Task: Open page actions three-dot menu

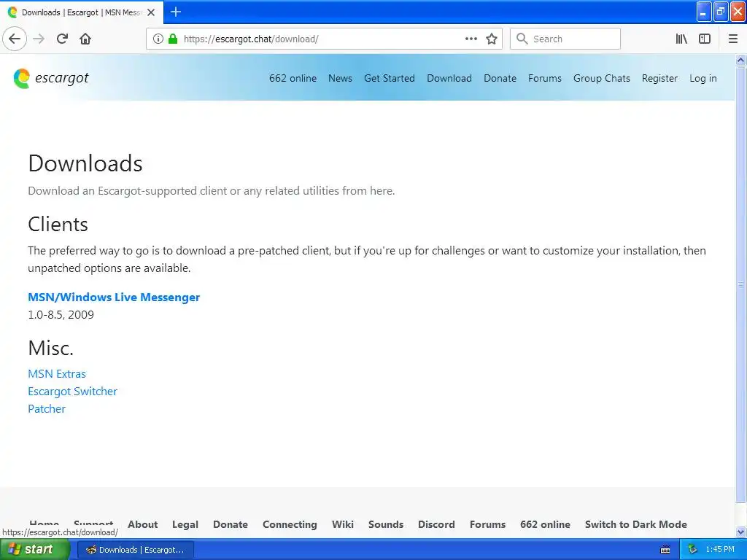Action: (471, 39)
